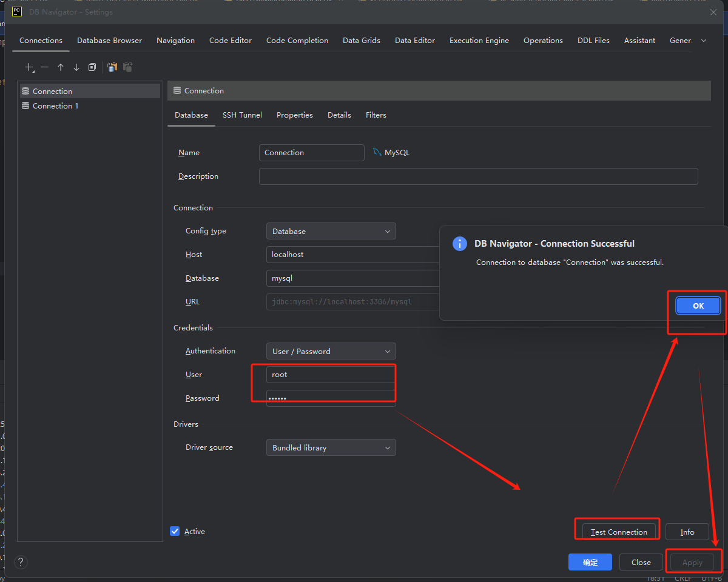The image size is (728, 582).
Task: Click the Apply button
Action: coord(692,562)
